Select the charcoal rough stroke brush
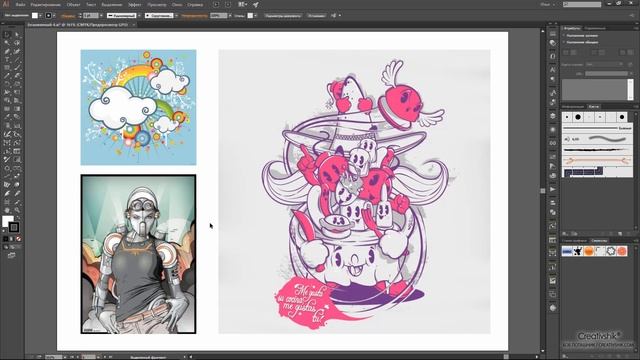This screenshot has height=360, width=640. pyautogui.click(x=597, y=150)
